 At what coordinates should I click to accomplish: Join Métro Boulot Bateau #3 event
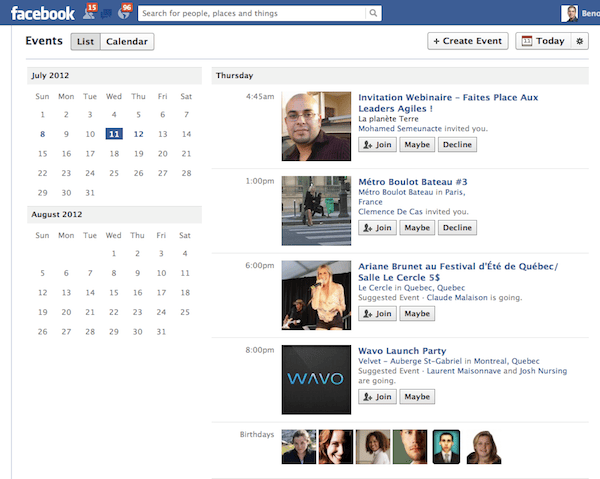pos(377,228)
